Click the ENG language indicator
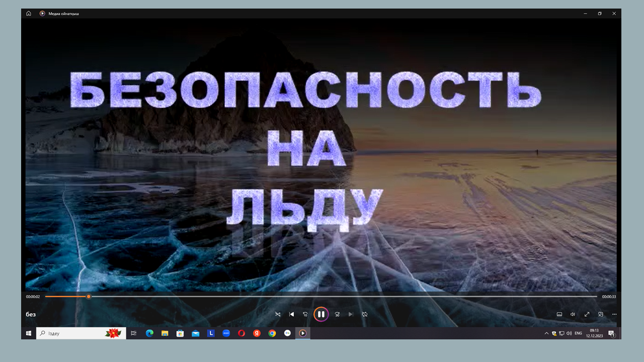Viewport: 644px width, 362px height. [579, 333]
